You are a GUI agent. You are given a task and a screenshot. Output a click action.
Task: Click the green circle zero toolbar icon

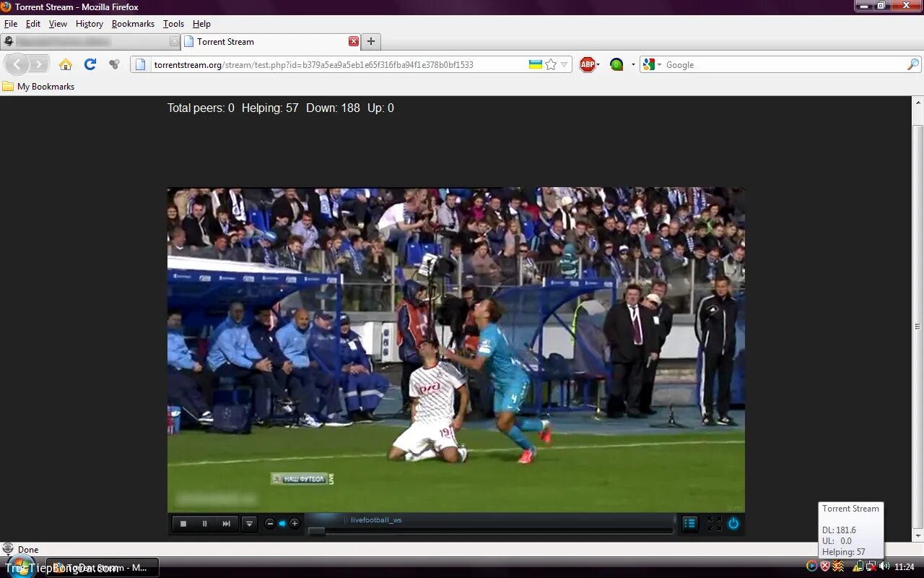coord(616,64)
